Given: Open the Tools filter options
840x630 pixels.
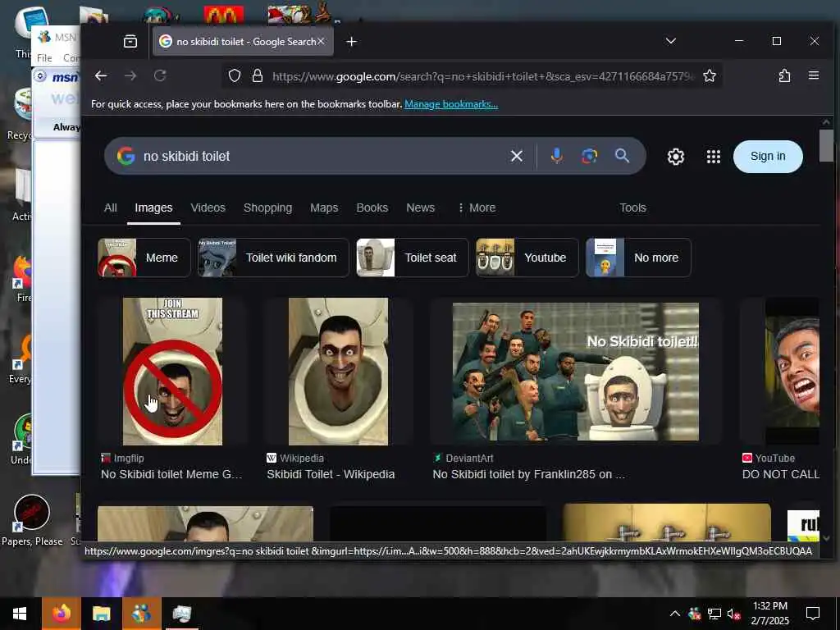Looking at the screenshot, I should coord(632,208).
